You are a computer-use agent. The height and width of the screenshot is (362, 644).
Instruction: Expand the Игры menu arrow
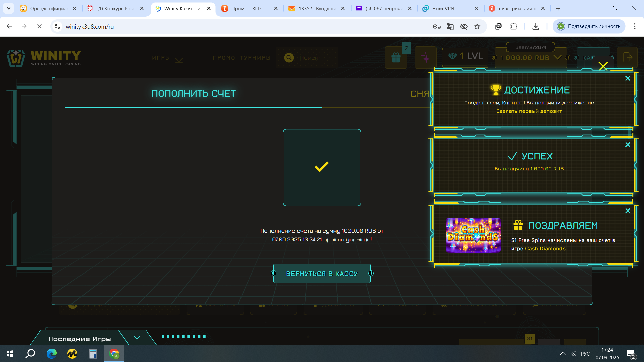click(179, 58)
